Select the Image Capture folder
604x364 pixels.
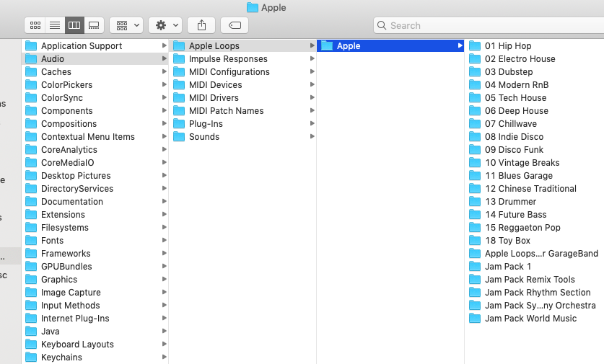coord(95,293)
